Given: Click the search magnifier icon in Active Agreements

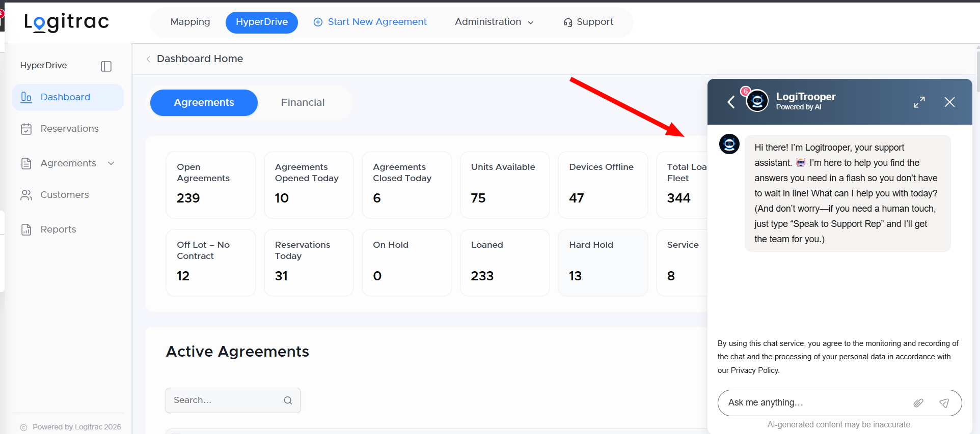Looking at the screenshot, I should (288, 400).
